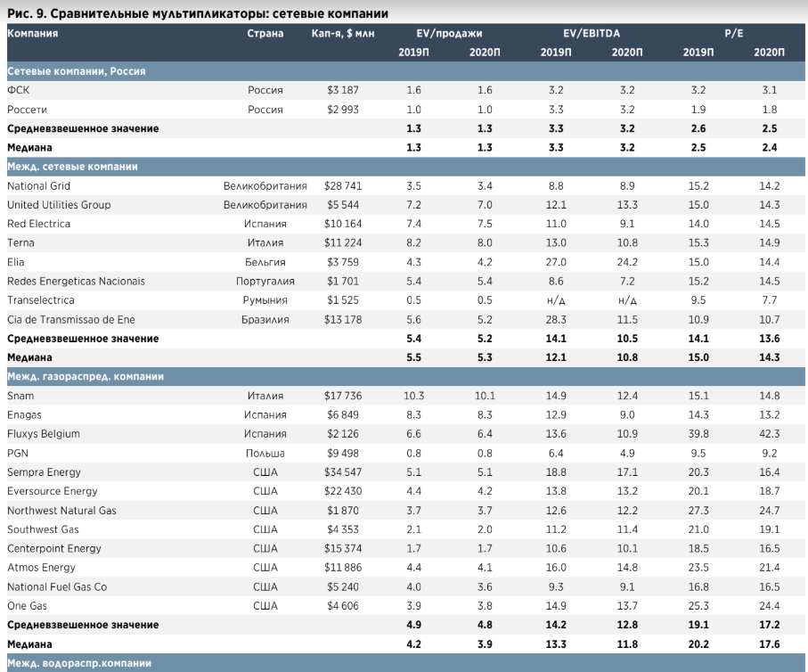Click the company name 'ФСК'
This screenshot has width=808, height=672.
(18, 90)
